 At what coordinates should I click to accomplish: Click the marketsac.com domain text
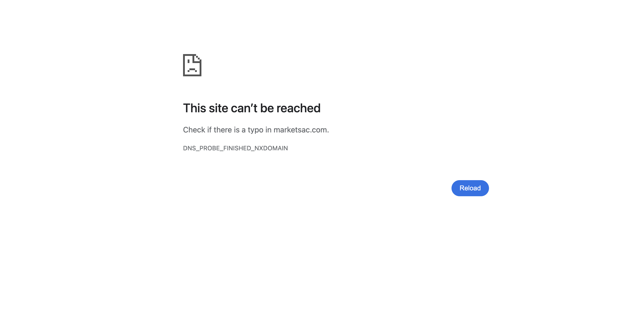[x=300, y=130]
